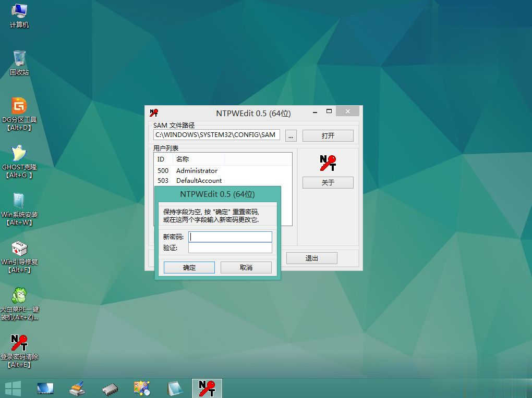
Task: Click inside the 新密码 input field
Action: click(x=229, y=237)
